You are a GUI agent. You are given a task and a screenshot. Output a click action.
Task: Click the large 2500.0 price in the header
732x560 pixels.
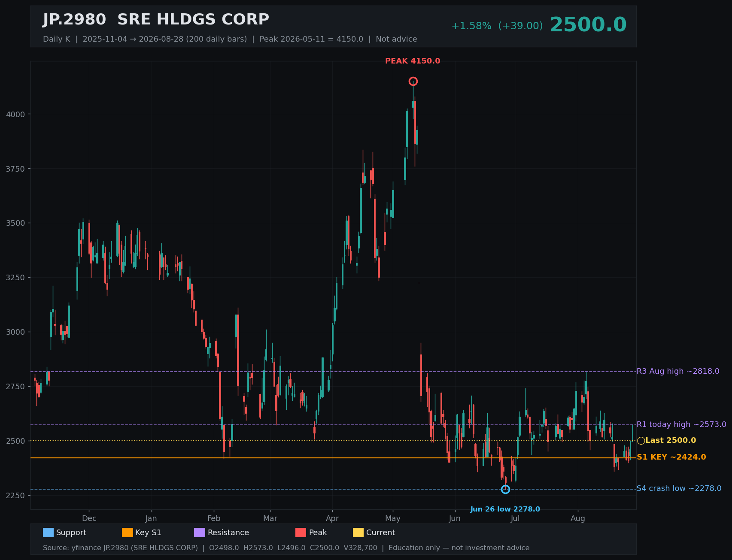588,25
